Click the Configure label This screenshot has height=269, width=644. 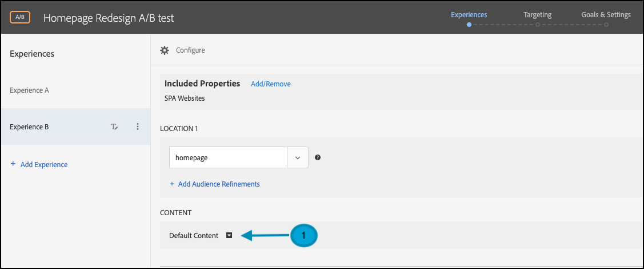190,50
